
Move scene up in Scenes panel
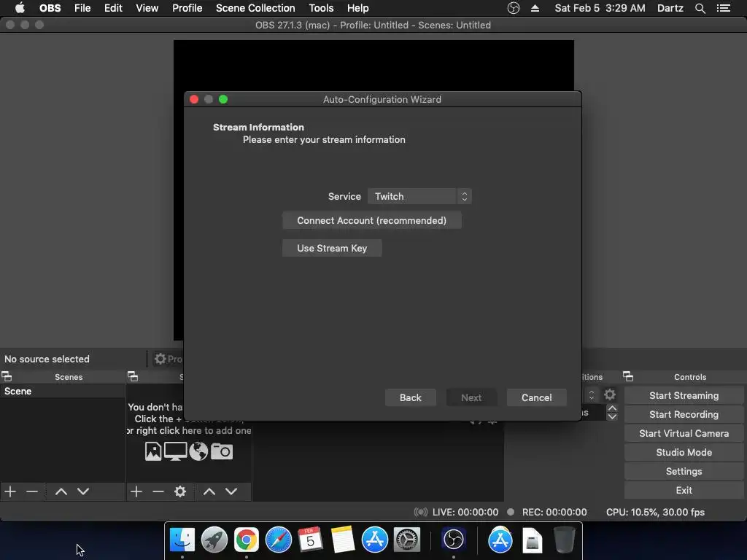pos(61,491)
